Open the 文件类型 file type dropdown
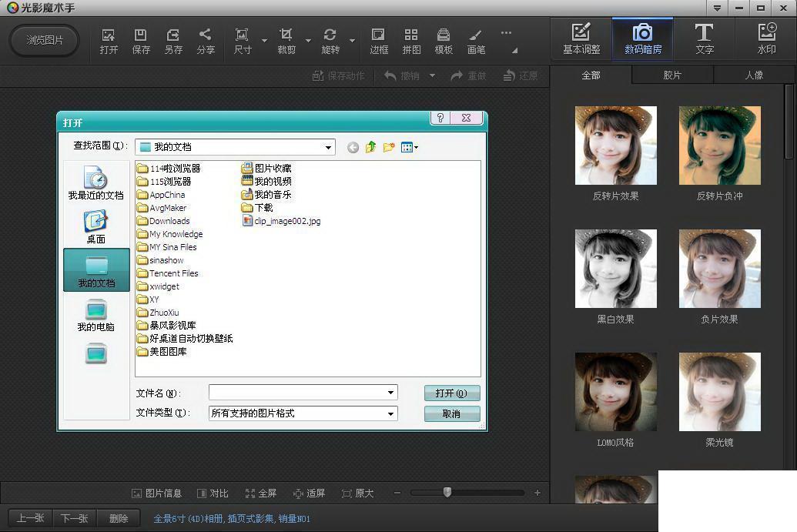The width and height of the screenshot is (797, 532). point(390,413)
